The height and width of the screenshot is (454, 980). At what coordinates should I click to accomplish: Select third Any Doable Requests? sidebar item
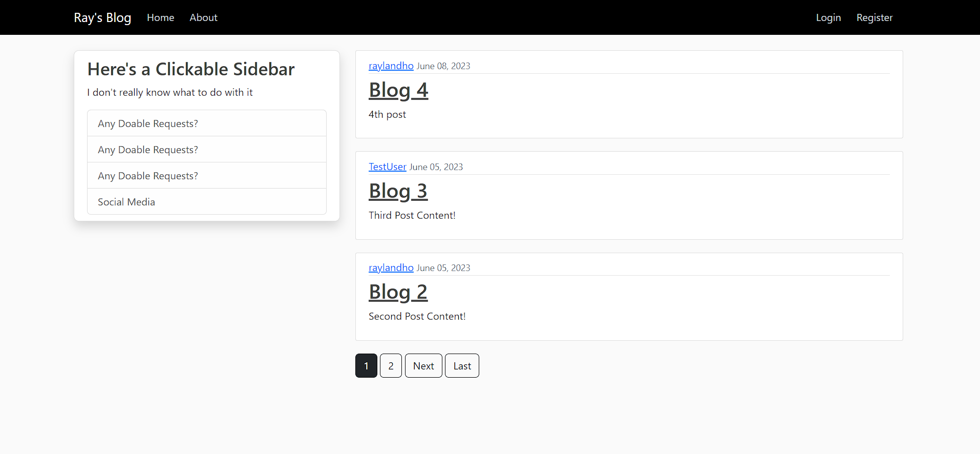[207, 176]
